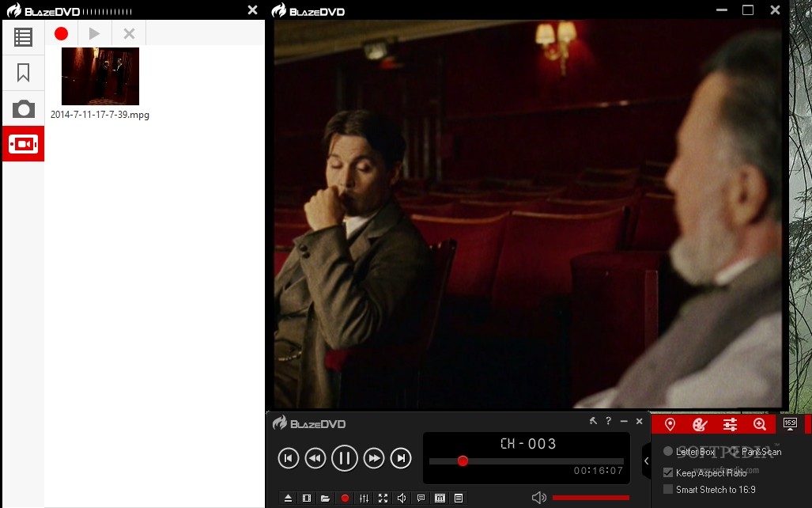
Task: Play the selected recording in left panel
Action: click(94, 34)
